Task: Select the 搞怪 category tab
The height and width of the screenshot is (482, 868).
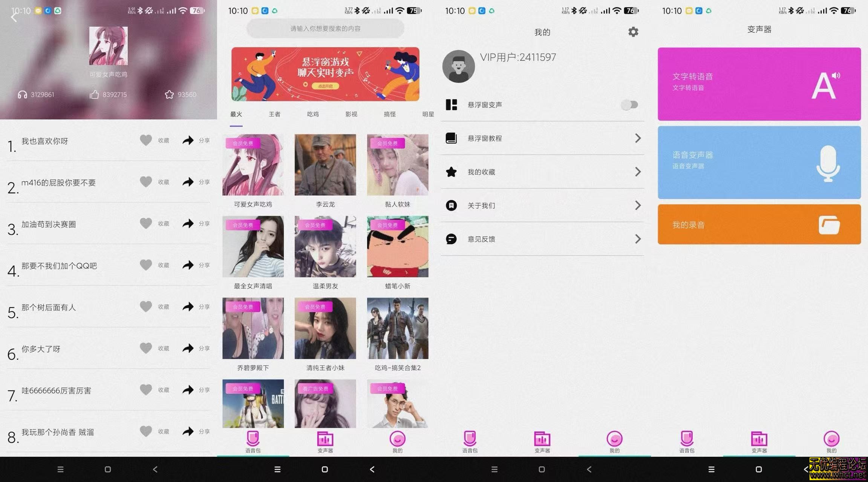Action: point(390,114)
